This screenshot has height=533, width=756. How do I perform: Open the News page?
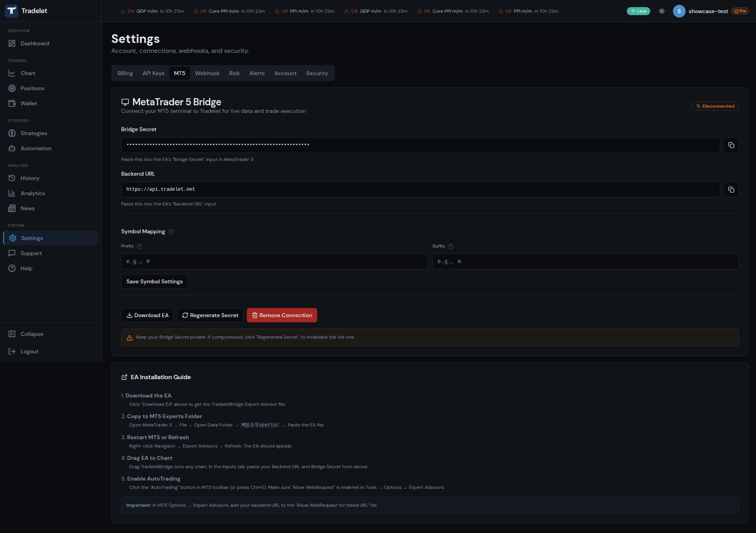[x=27, y=208]
